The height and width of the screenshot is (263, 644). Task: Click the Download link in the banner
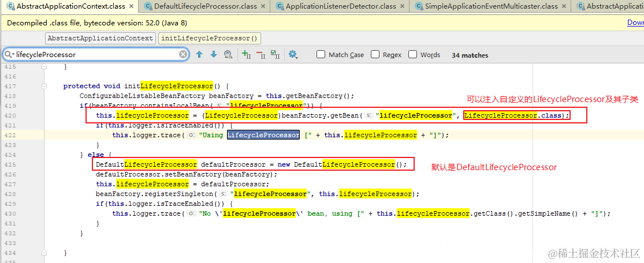(636, 22)
